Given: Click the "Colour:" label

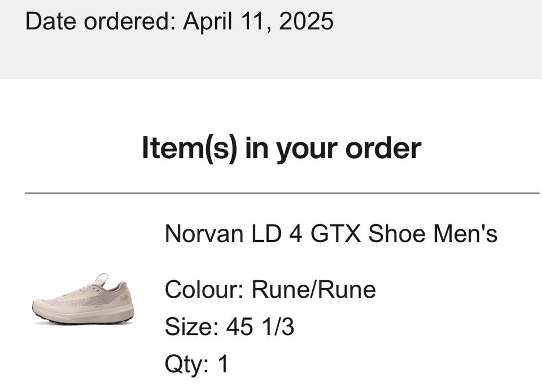Looking at the screenshot, I should pos(204,290).
